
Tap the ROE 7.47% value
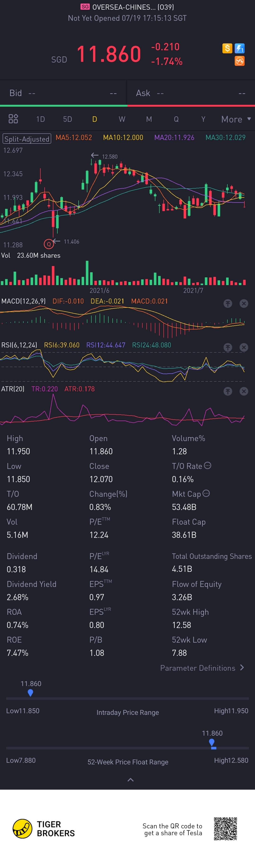pyautogui.click(x=17, y=653)
